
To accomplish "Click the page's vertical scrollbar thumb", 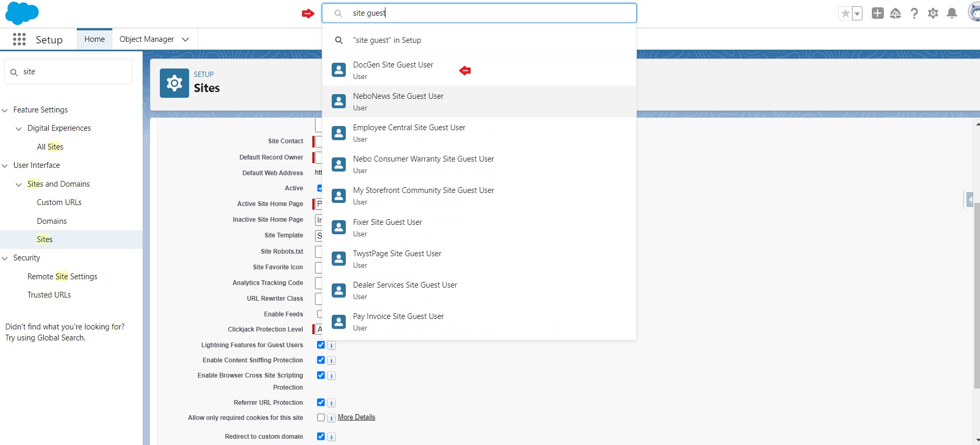I will coord(977,295).
